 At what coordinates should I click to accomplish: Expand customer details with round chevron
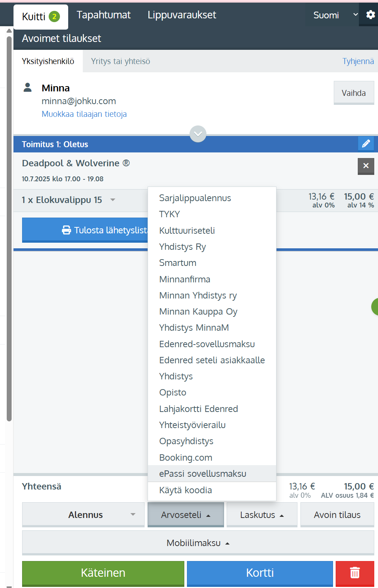pyautogui.click(x=198, y=134)
